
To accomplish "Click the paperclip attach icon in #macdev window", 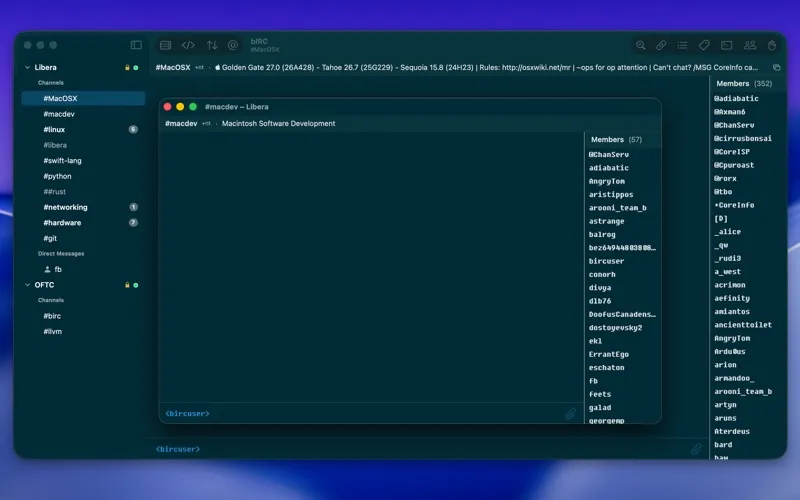I will [570, 414].
